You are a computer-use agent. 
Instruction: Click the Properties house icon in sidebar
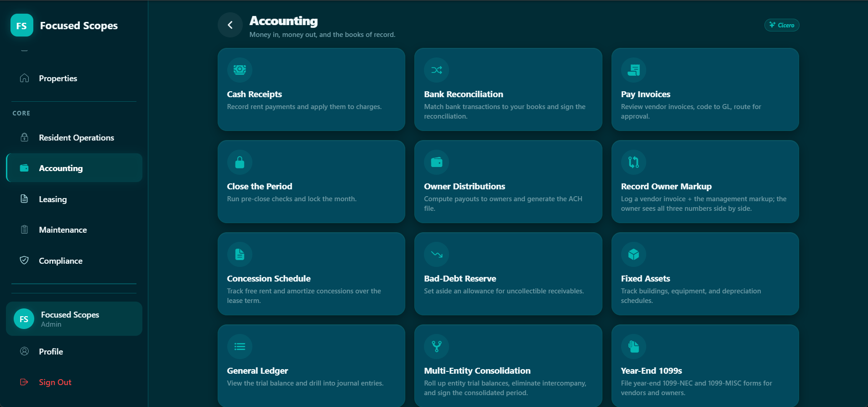coord(25,78)
